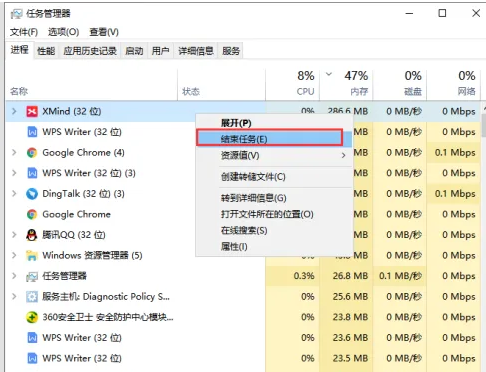
Task: Click the 0.1 MB/秒 disk cell
Action: tap(400, 276)
